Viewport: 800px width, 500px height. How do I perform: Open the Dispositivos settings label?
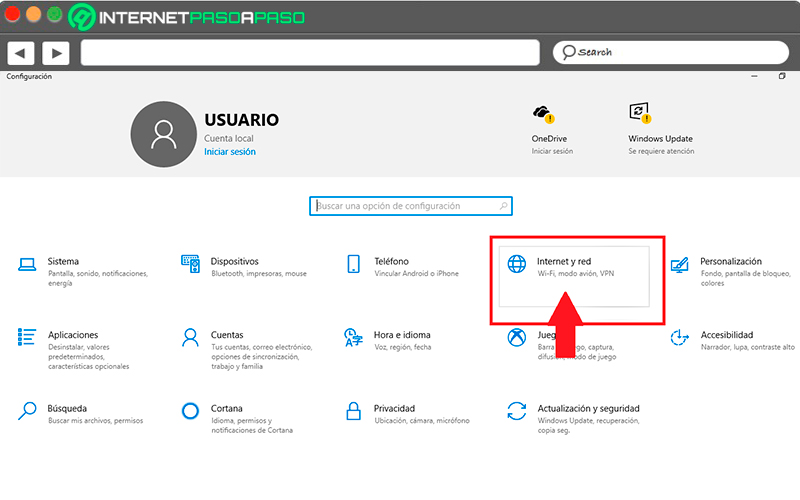[x=235, y=261]
